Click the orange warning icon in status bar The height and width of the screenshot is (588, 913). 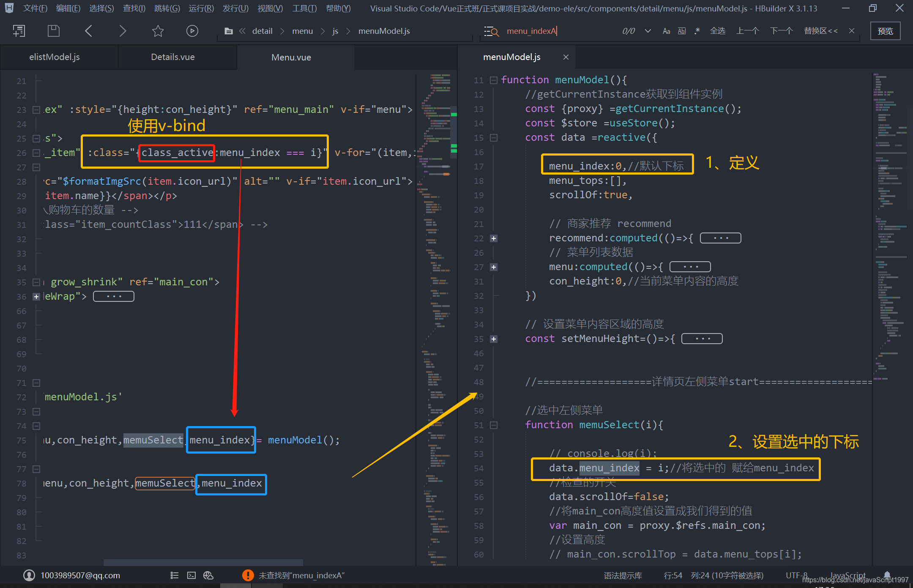248,575
